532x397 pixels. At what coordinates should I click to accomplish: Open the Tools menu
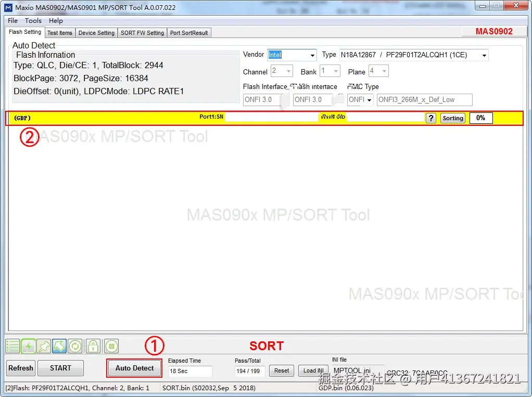[33, 21]
